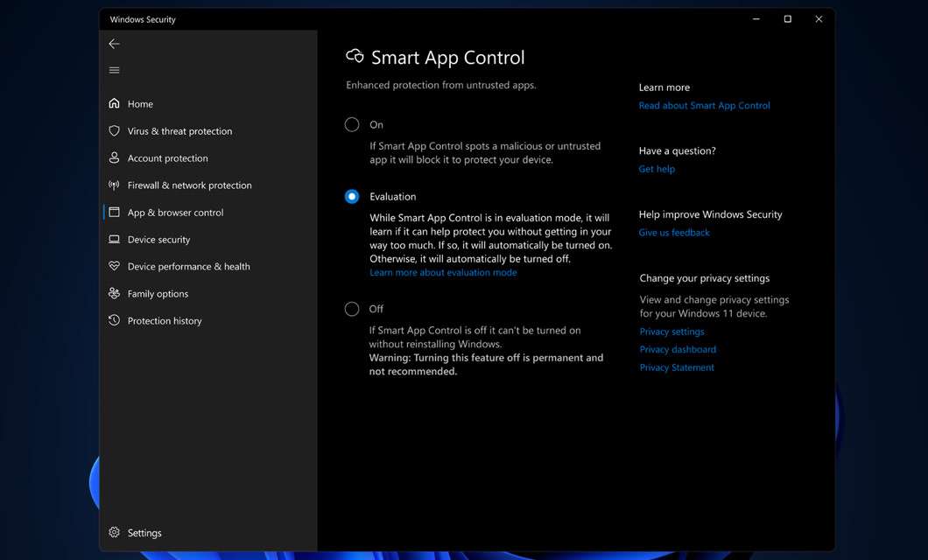Click Learn more about evaluation mode
Screen dimensions: 928x560
(x=443, y=272)
